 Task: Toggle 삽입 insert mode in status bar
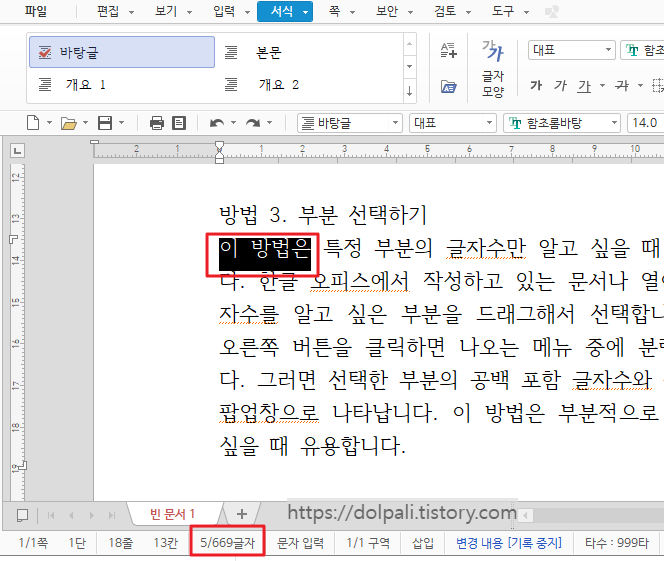point(423,543)
